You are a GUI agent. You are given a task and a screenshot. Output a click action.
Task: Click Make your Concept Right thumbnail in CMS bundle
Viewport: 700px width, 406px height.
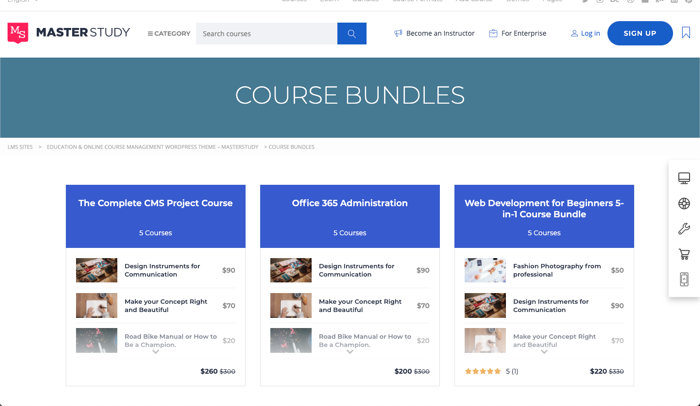(96, 306)
